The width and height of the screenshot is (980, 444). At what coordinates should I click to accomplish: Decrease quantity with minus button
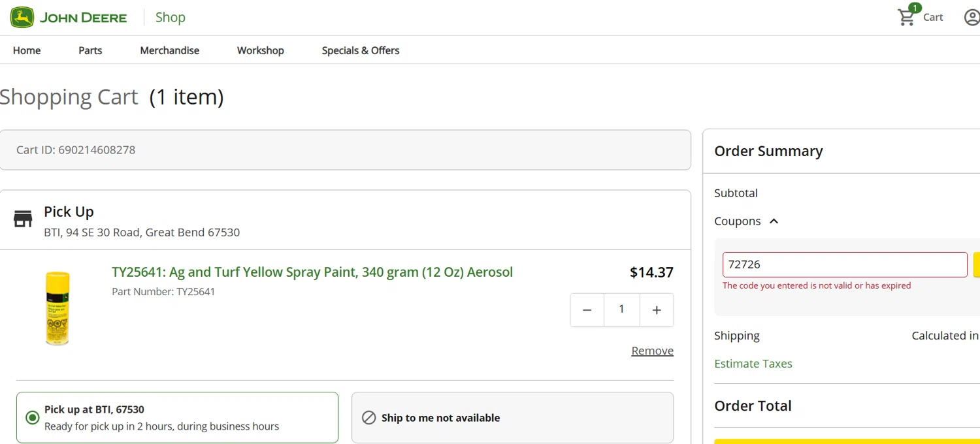pos(587,310)
